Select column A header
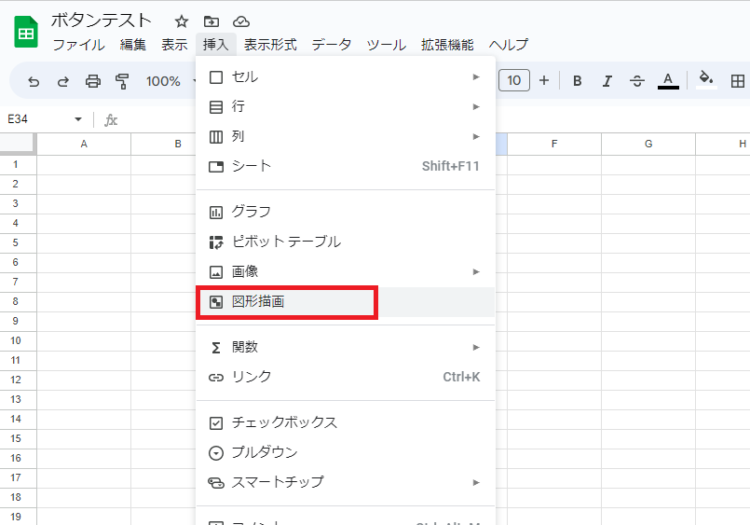750x525 pixels. 84,144
